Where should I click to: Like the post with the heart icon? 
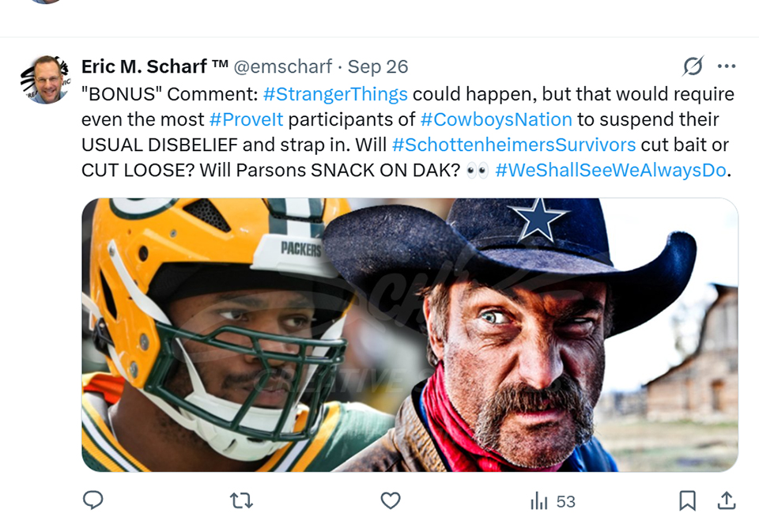(391, 500)
